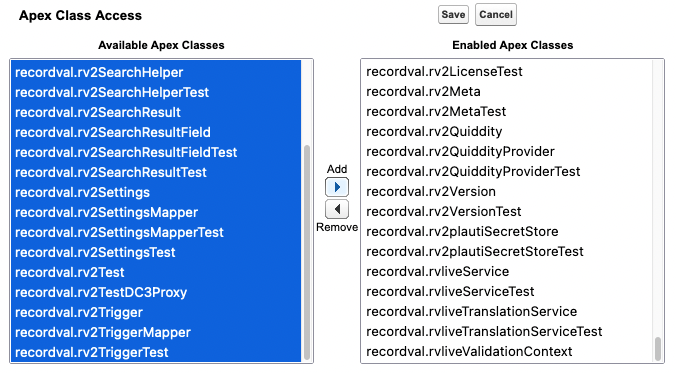Choose recordval.rv2Settings from available classes
This screenshot has width=676, height=373.
tap(156, 192)
